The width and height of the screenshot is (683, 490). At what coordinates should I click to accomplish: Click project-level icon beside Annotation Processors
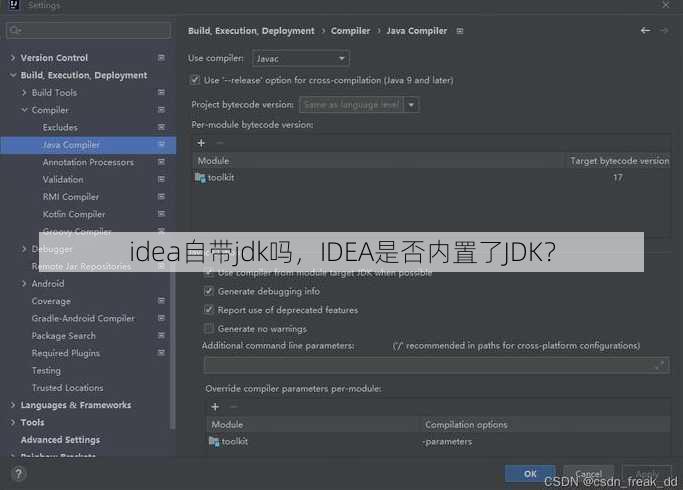(161, 162)
